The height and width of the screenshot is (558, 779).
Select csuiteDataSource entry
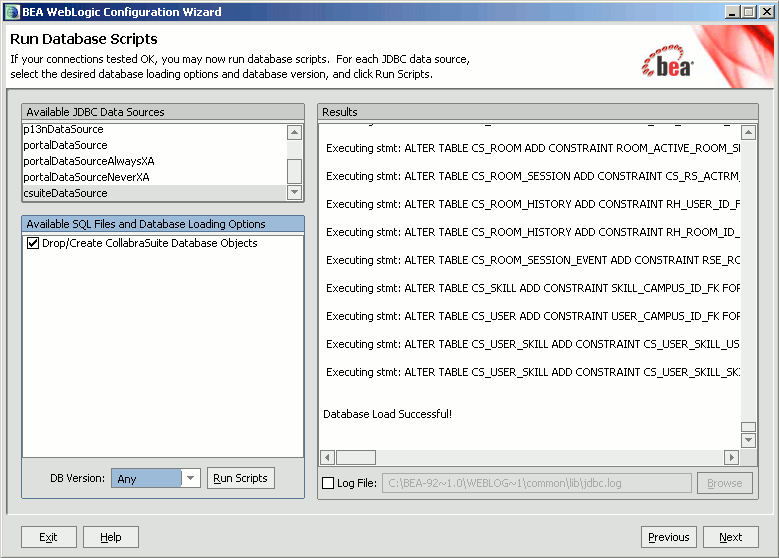[x=155, y=193]
